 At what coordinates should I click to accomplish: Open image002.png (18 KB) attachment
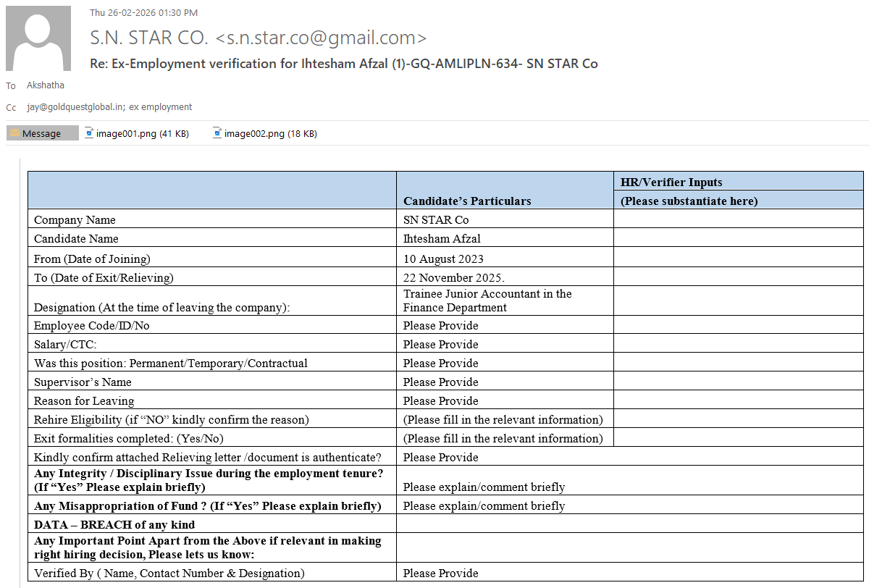pyautogui.click(x=271, y=133)
